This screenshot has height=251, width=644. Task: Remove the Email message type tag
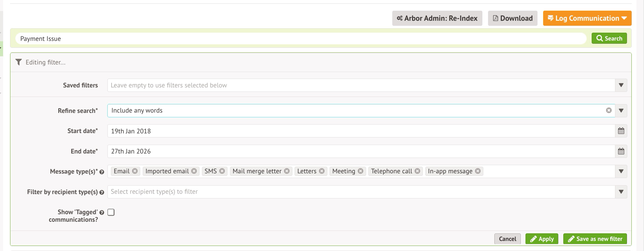point(135,171)
